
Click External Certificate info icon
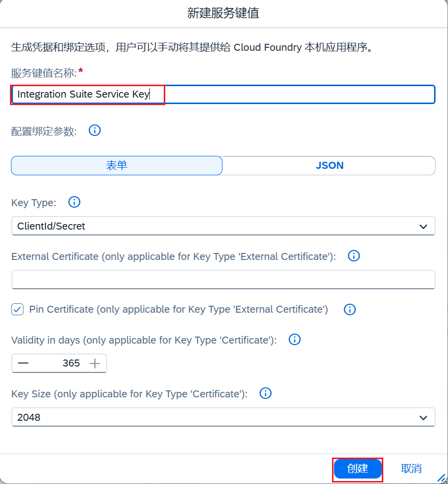click(x=353, y=255)
